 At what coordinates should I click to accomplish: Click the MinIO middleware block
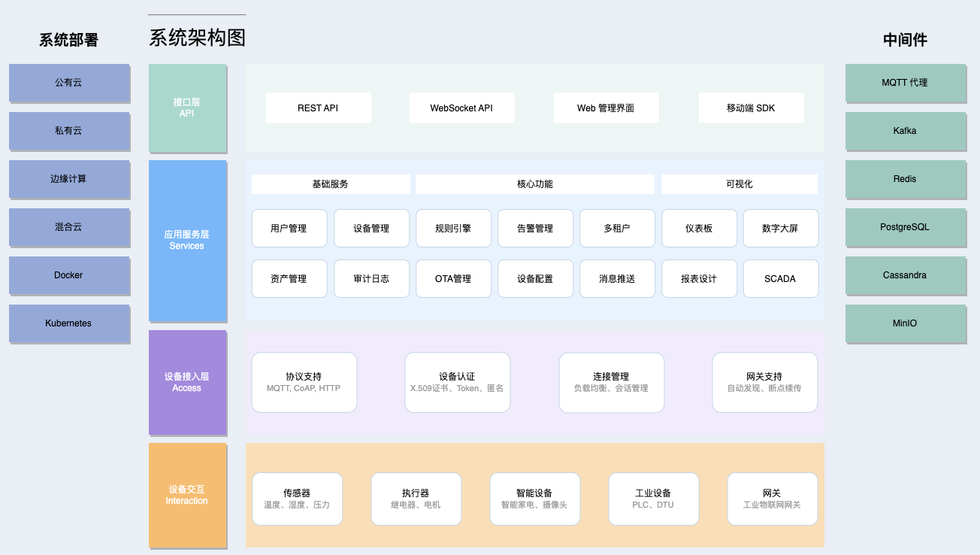[x=905, y=323]
